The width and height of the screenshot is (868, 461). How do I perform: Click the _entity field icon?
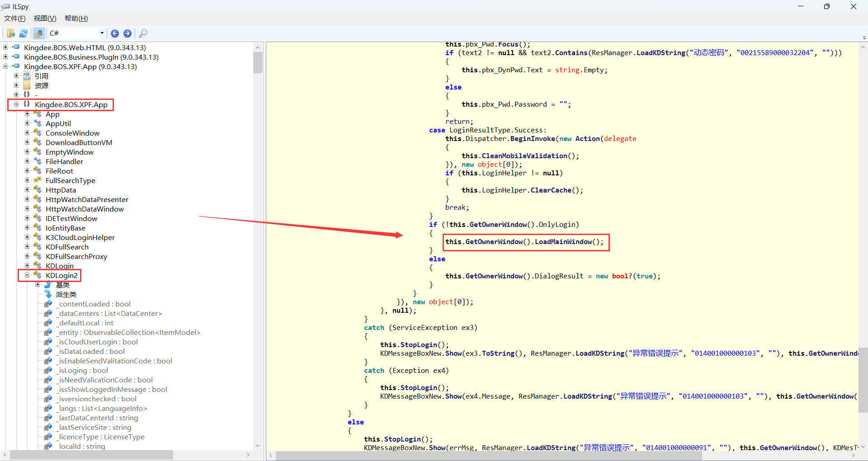click(x=48, y=332)
